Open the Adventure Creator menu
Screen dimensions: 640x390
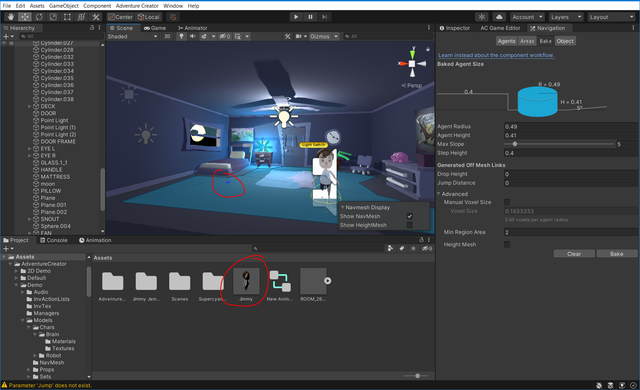coord(137,6)
